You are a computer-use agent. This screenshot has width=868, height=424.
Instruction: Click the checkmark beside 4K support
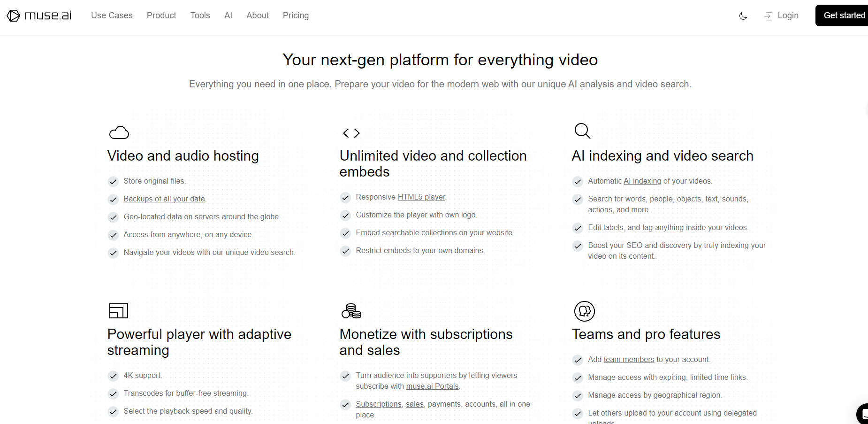(x=113, y=376)
